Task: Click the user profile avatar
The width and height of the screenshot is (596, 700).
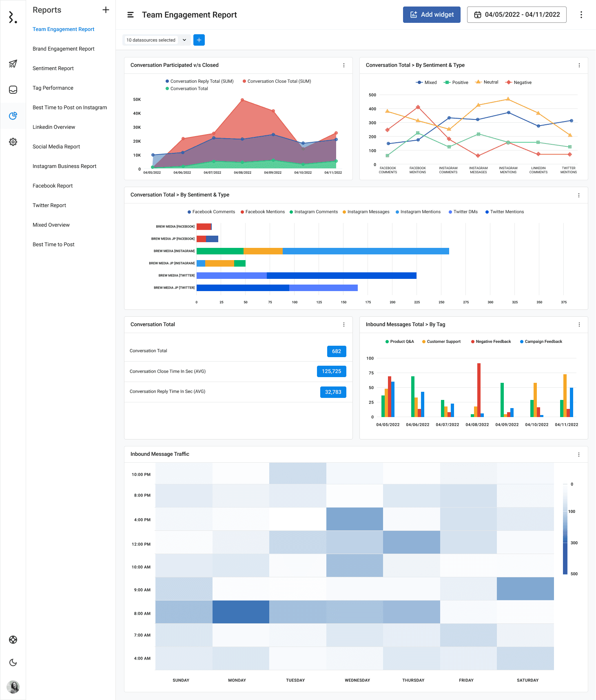Action: (13, 687)
